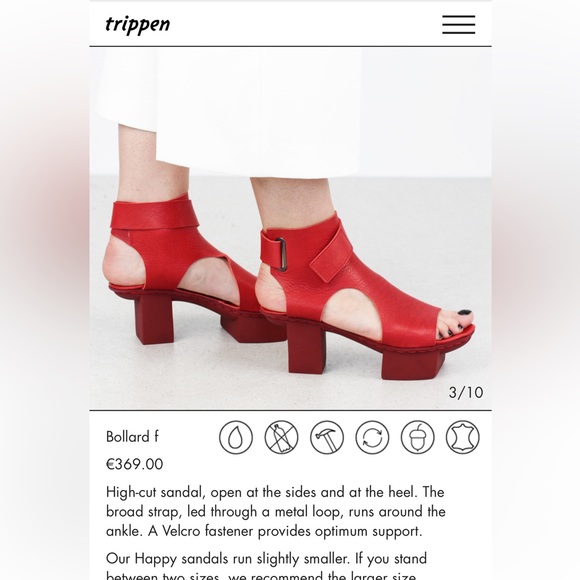Click the acorn natural materials icon
This screenshot has height=580, width=580.
click(417, 437)
